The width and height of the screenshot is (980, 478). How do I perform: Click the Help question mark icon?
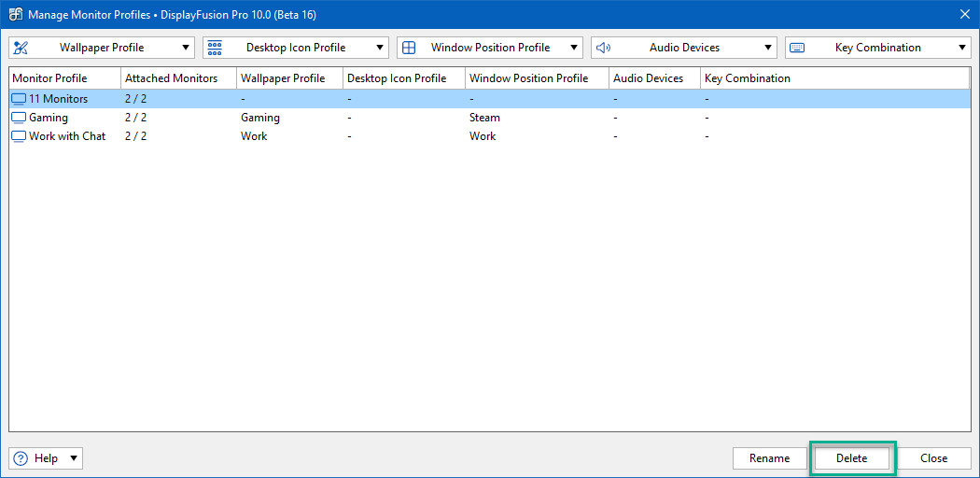[21, 458]
